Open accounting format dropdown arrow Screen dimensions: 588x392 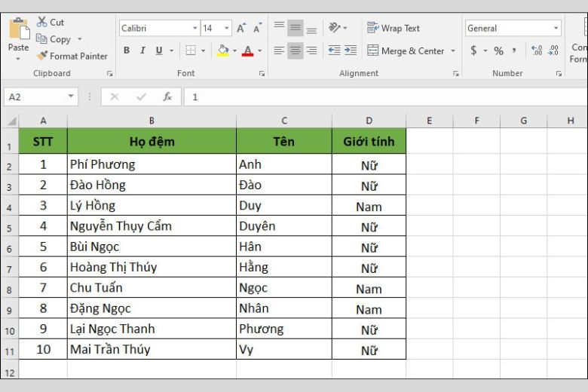click(x=485, y=51)
